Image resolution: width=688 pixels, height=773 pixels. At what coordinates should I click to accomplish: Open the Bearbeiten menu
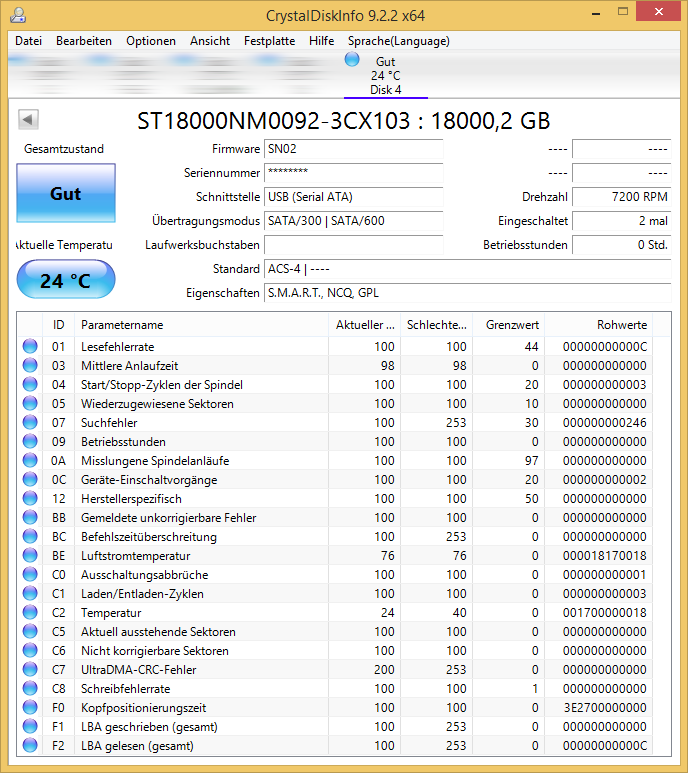(x=84, y=41)
